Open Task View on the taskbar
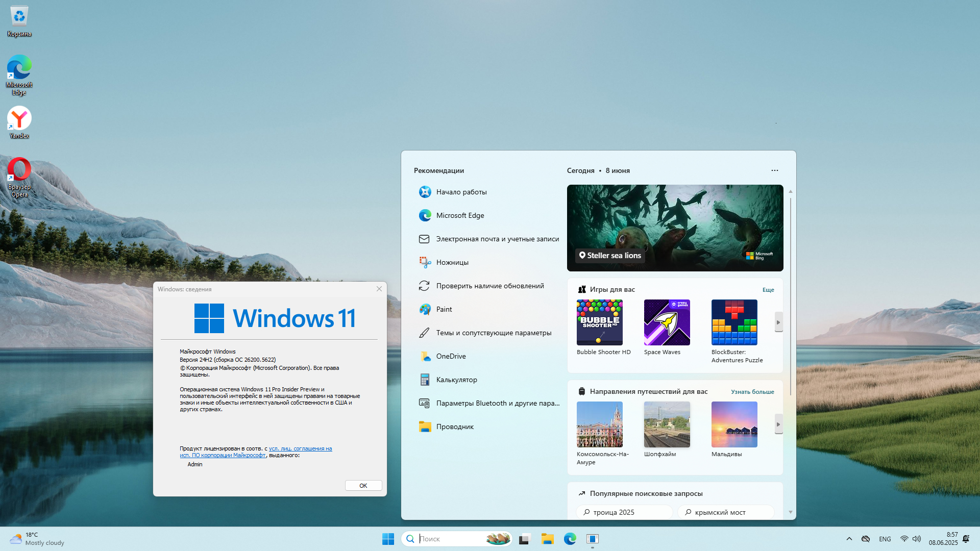This screenshot has width=980, height=551. [x=525, y=539]
